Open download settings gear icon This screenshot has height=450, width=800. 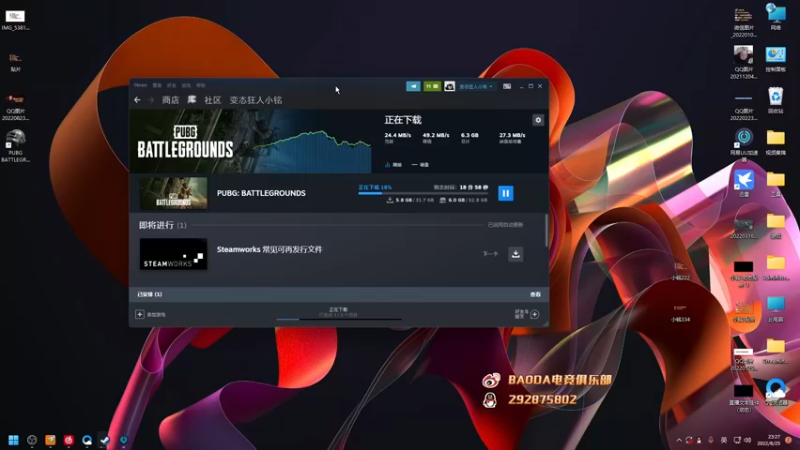tap(538, 120)
